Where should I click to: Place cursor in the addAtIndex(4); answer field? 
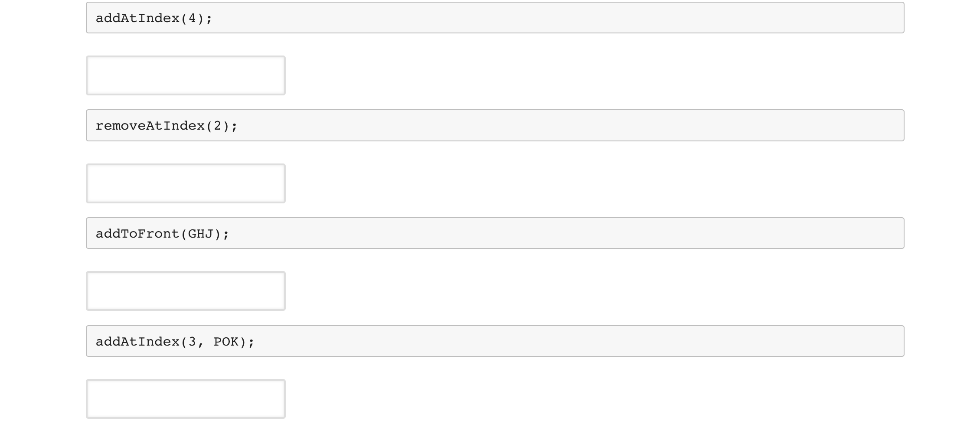pyautogui.click(x=186, y=75)
